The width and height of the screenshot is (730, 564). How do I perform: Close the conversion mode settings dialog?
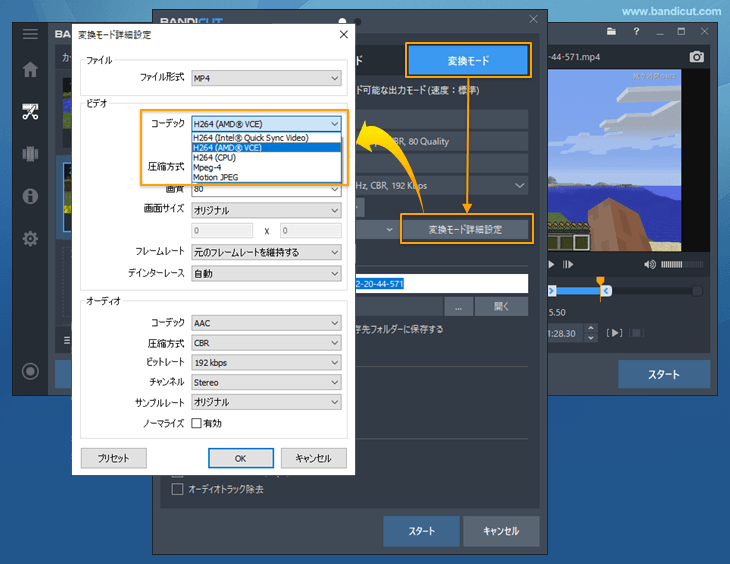[x=344, y=34]
